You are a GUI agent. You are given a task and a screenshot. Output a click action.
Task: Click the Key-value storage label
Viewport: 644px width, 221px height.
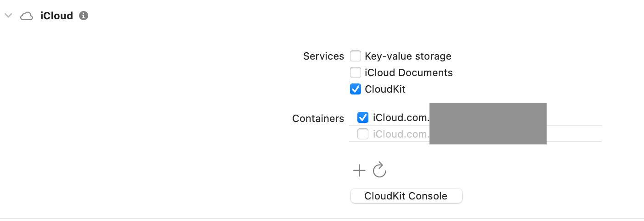click(408, 56)
